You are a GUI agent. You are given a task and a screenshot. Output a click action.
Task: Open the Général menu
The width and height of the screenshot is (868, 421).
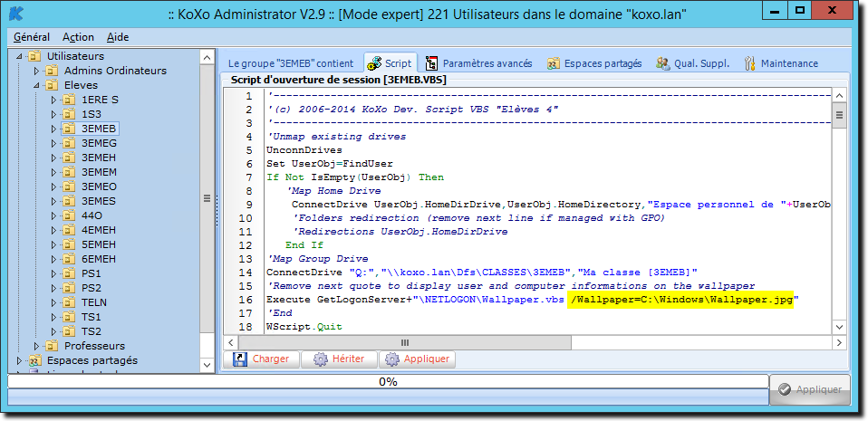[32, 37]
